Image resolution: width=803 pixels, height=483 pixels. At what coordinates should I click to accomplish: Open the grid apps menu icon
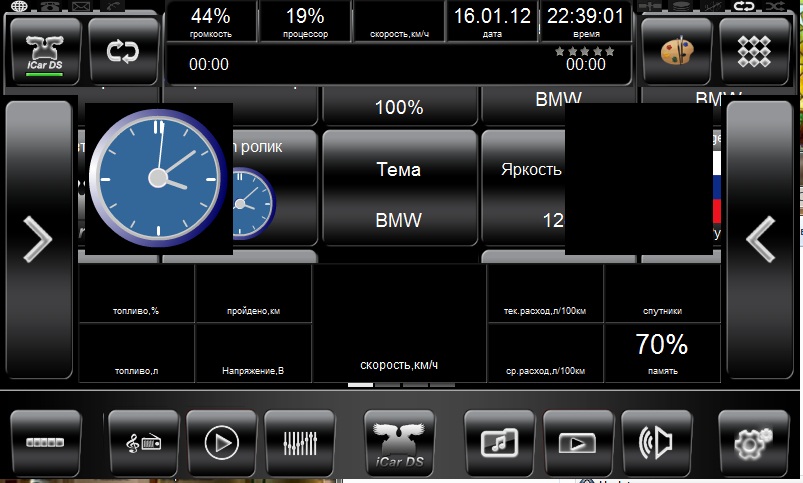pos(754,52)
